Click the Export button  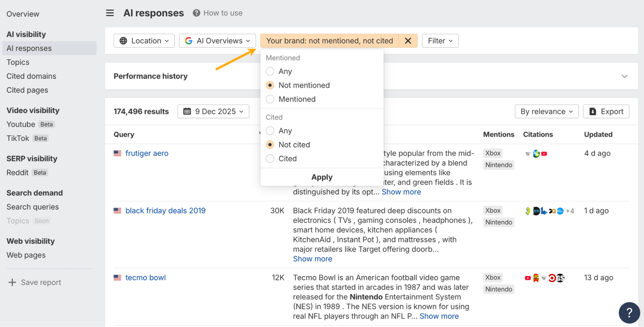click(606, 111)
